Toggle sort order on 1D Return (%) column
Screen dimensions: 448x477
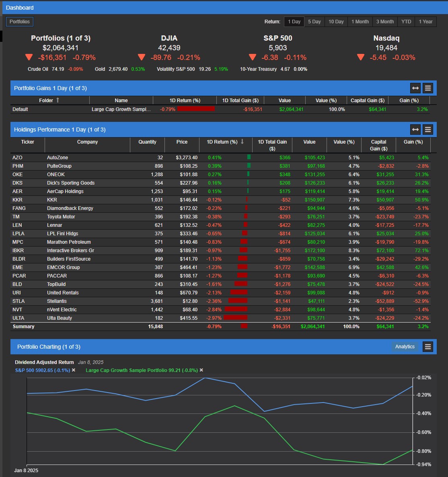click(x=242, y=142)
